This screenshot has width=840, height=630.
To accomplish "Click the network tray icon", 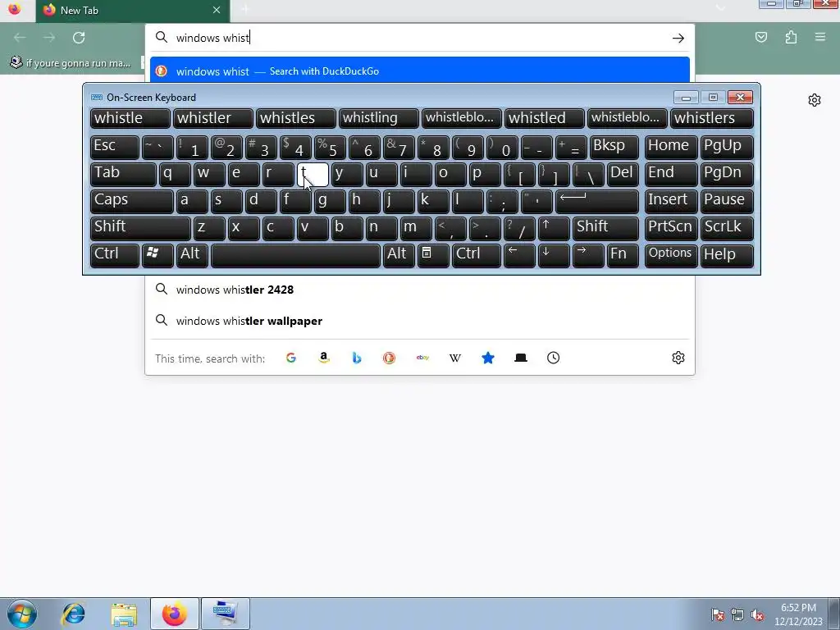I will [737, 614].
